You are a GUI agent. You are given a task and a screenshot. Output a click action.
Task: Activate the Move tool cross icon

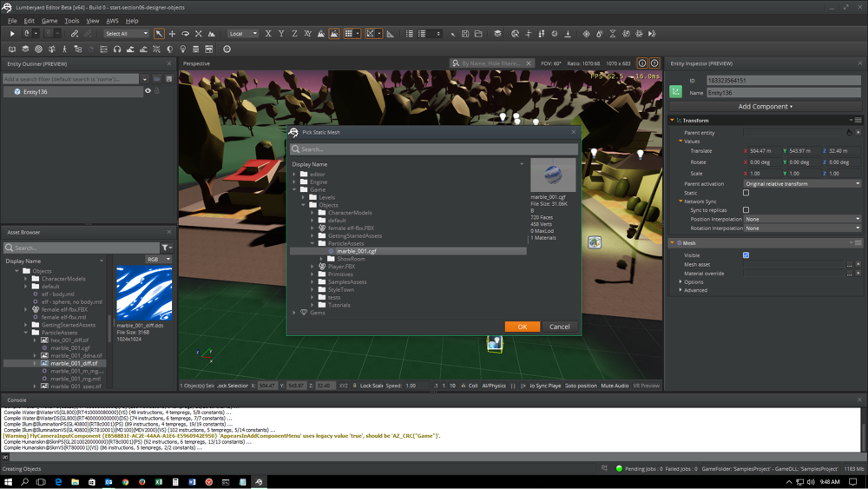[x=172, y=34]
